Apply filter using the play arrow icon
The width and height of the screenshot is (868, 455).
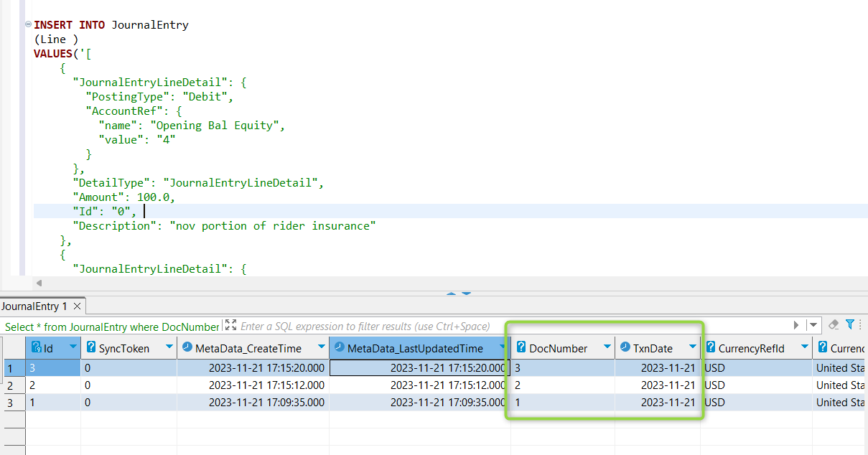click(796, 325)
